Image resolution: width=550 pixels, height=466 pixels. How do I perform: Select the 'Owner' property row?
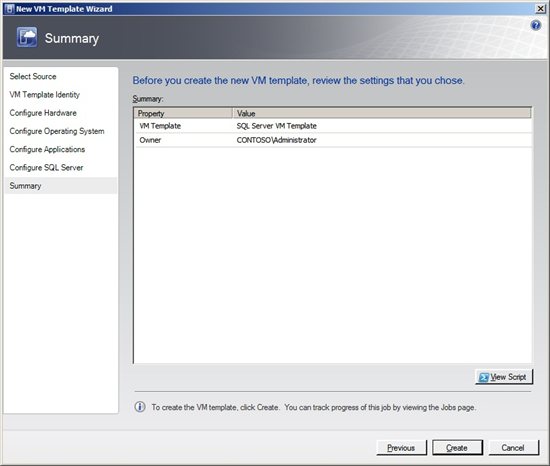(333, 140)
